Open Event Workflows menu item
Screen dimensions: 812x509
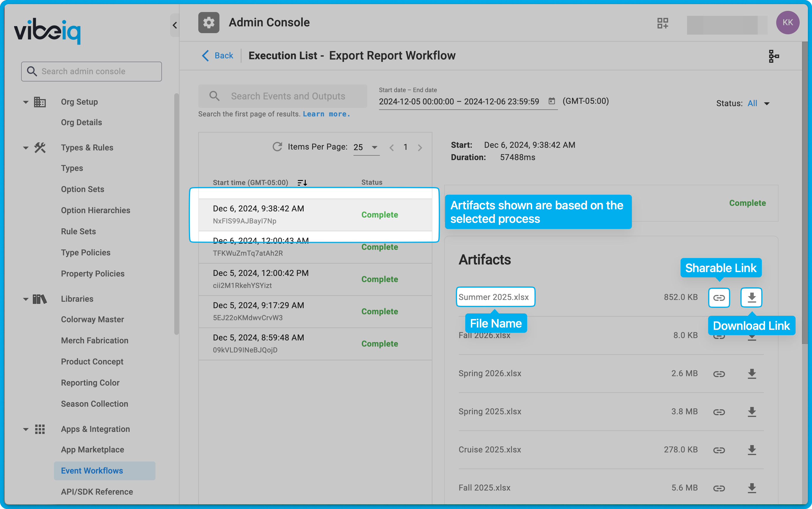pos(92,471)
